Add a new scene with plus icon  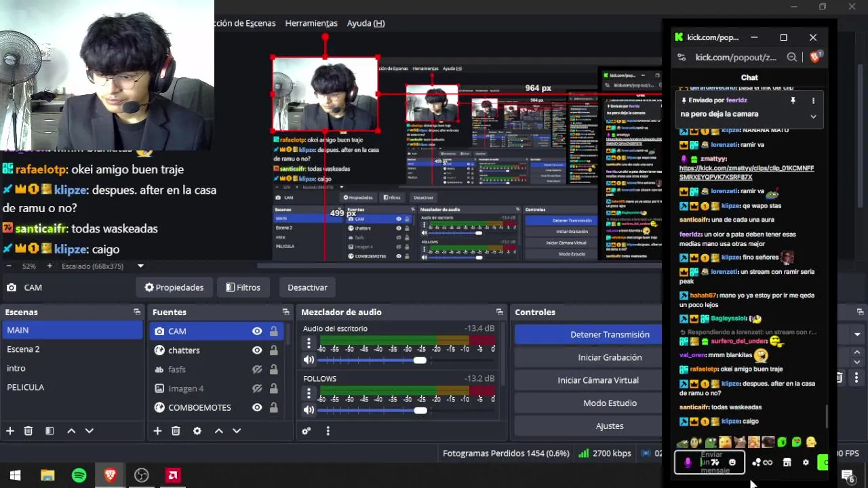[10, 430]
